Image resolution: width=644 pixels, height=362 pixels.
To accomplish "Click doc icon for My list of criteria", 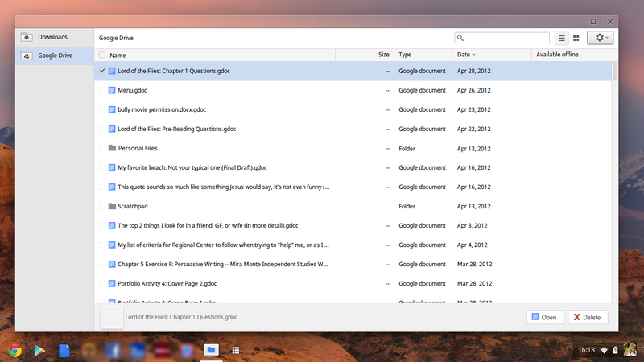I will 112,245.
